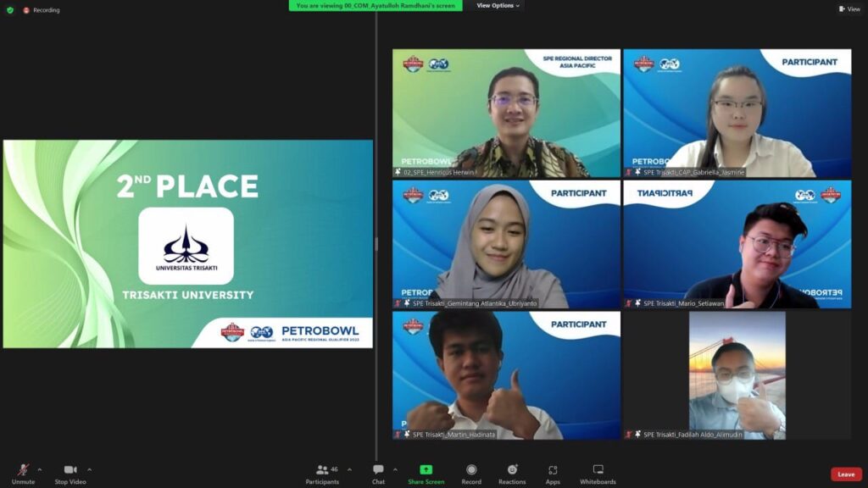This screenshot has height=488, width=868.
Task: Click the participant count '46'
Action: click(x=334, y=469)
